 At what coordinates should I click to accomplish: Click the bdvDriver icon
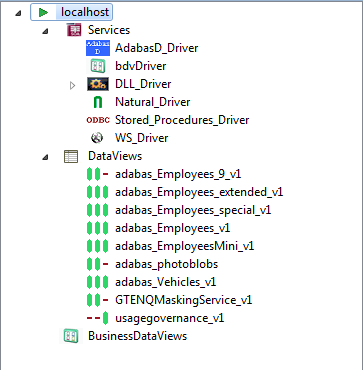click(x=98, y=66)
